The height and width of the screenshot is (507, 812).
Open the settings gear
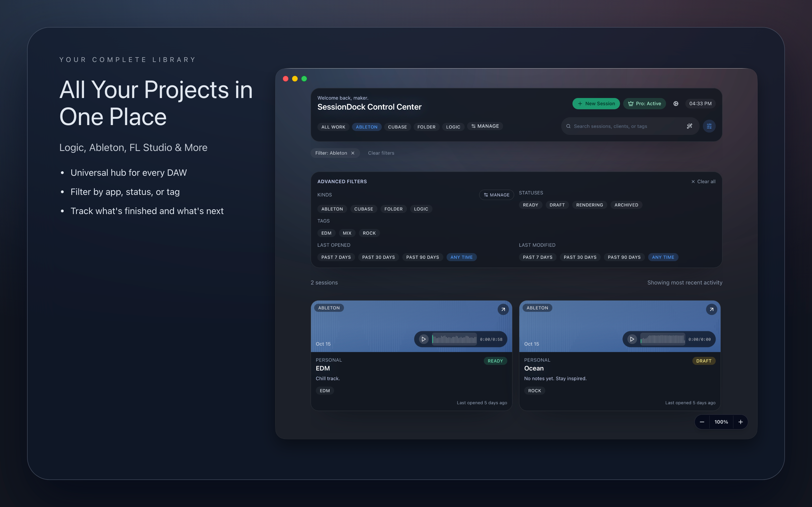point(676,104)
